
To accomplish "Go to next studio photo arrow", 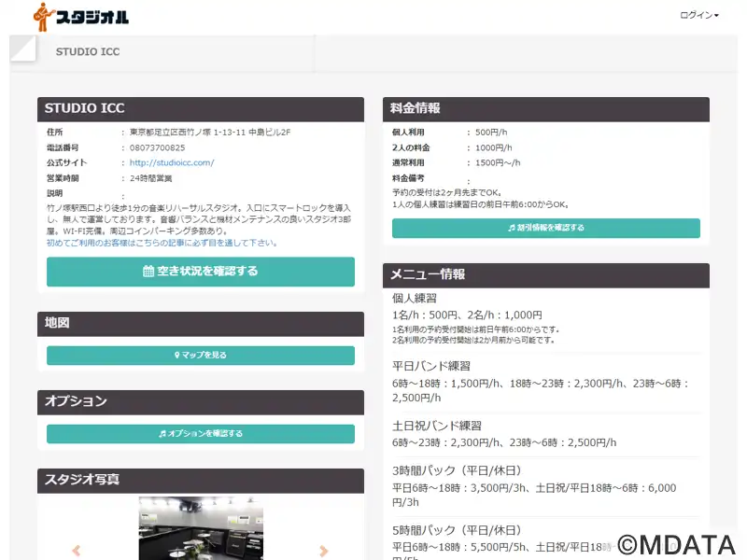I will 324,551.
